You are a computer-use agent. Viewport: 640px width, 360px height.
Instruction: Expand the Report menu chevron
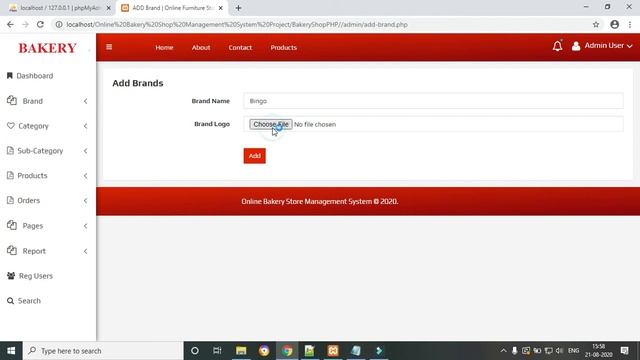(x=85, y=251)
